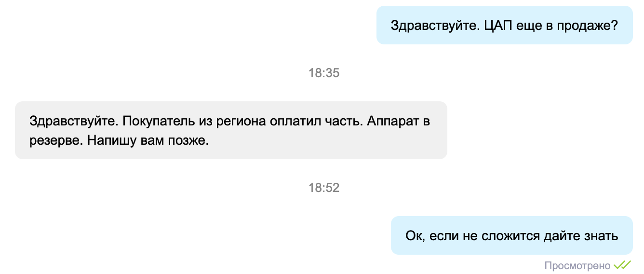
Task: Click the 18:35 timestamp
Action: 324,73
